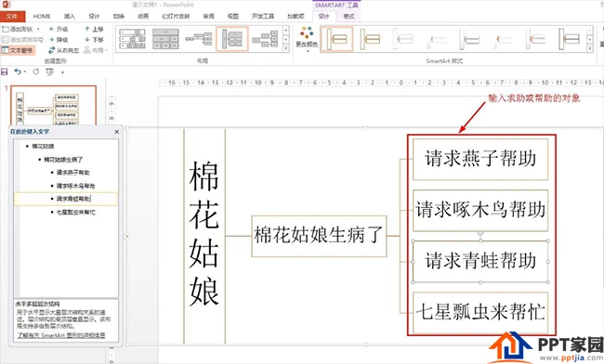Select slide 1 thumbnail in panel
Screen dimensions: 604x364
[53, 106]
